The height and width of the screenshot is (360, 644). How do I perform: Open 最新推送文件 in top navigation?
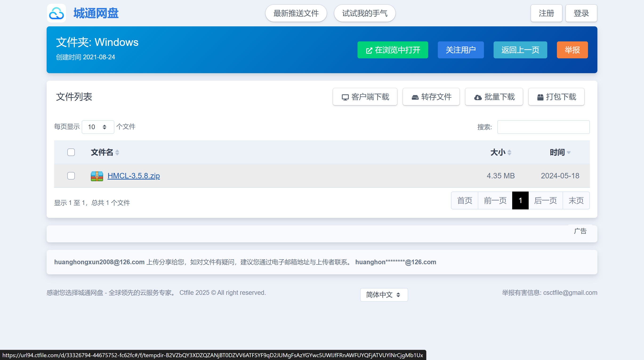tap(296, 13)
